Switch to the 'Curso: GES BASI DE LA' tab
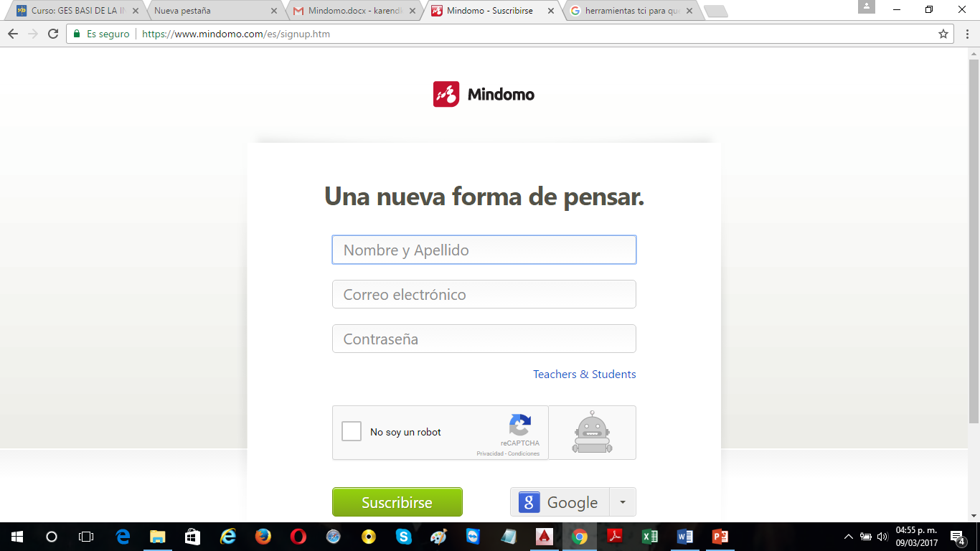Screen dimensions: 980x551 pos(77,11)
